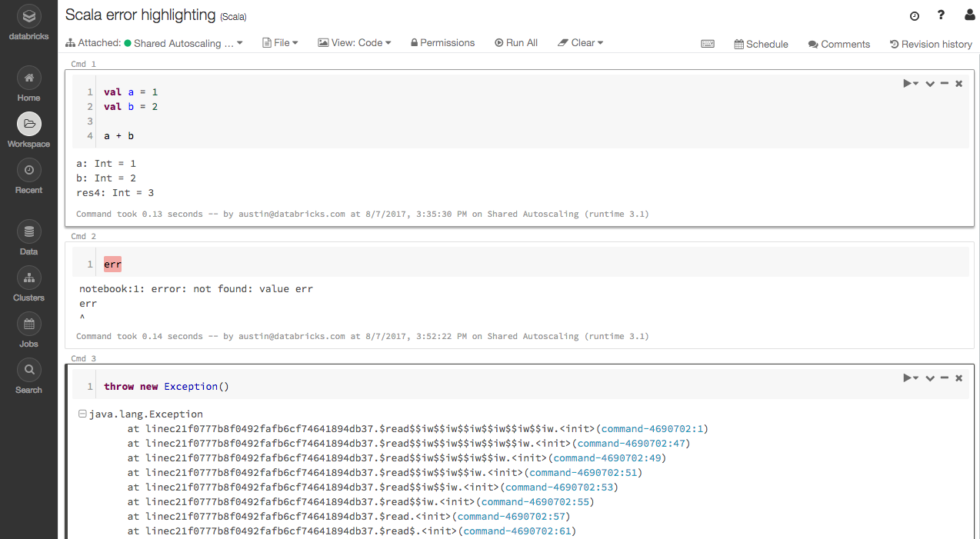980x539 pixels.
Task: Show keyboard shortcuts icon
Action: coord(708,44)
